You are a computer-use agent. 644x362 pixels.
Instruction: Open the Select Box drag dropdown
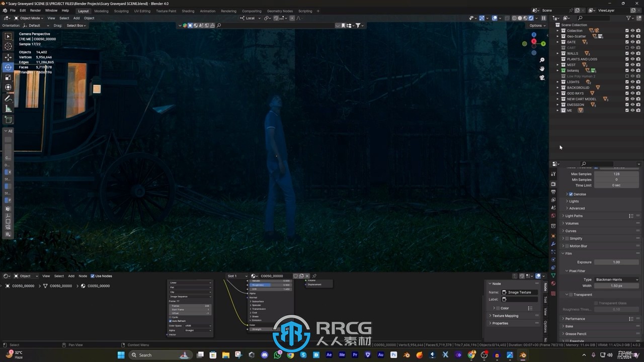(76, 25)
